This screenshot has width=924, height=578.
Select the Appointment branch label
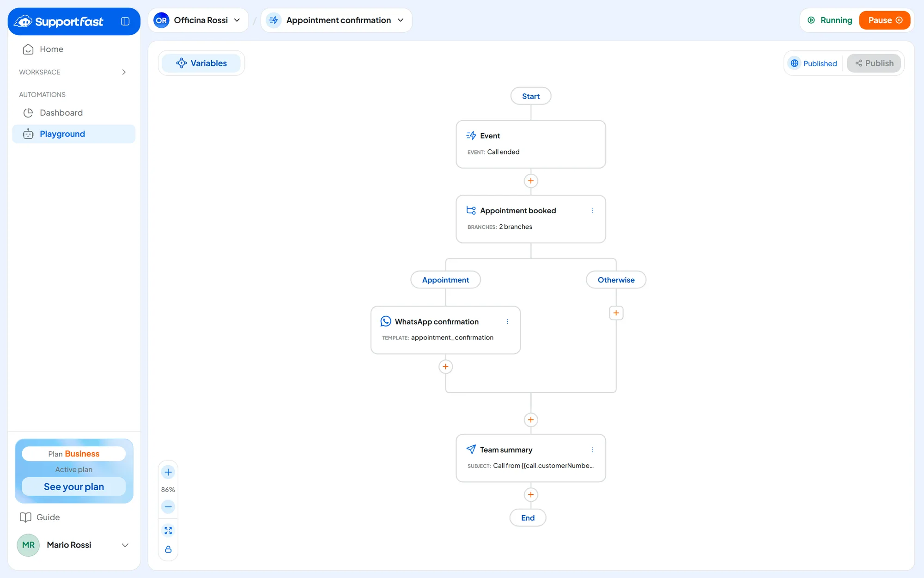445,280
